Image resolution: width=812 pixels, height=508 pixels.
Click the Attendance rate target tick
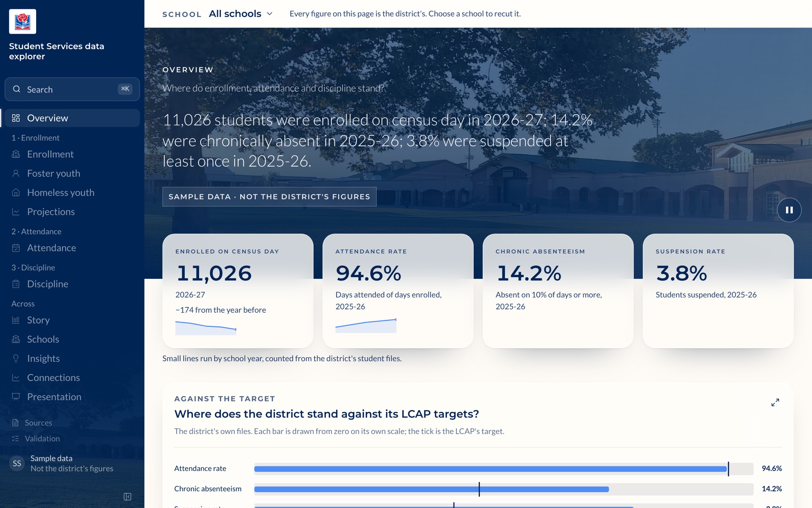pos(728,469)
